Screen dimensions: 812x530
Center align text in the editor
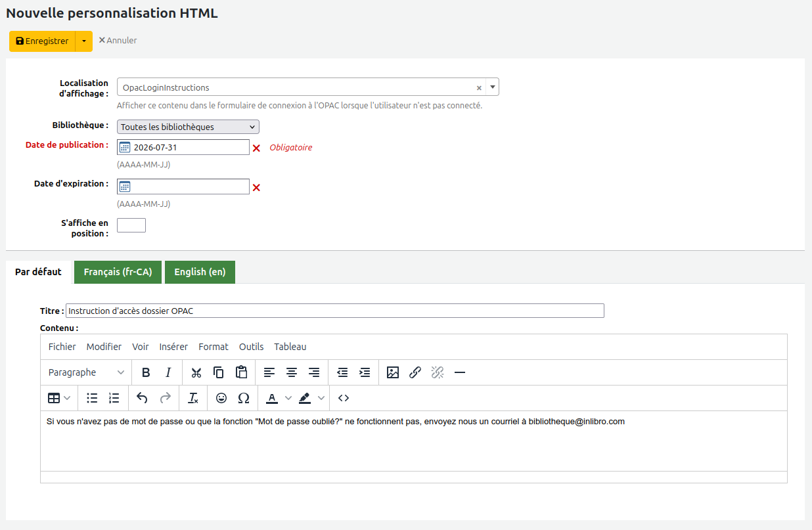click(292, 372)
